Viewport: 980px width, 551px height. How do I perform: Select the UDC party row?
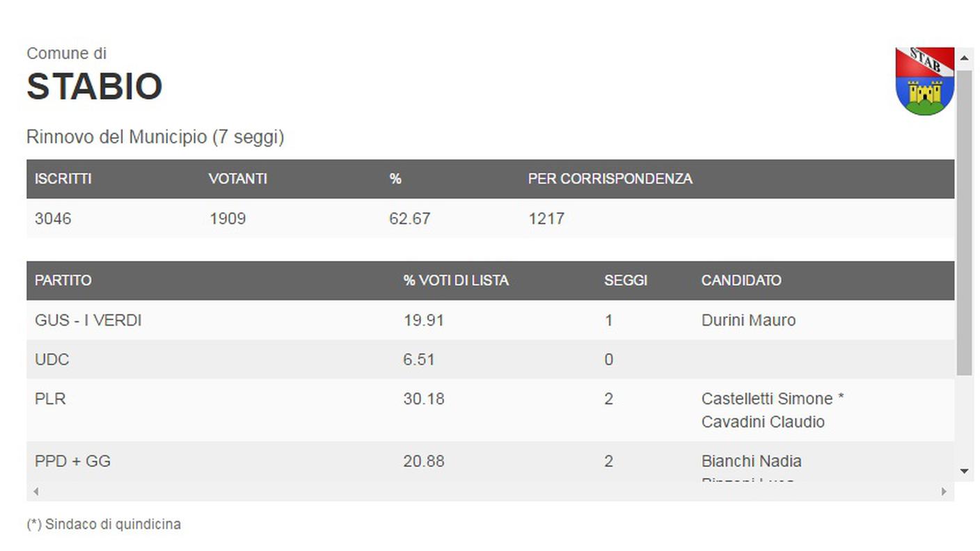click(490, 359)
